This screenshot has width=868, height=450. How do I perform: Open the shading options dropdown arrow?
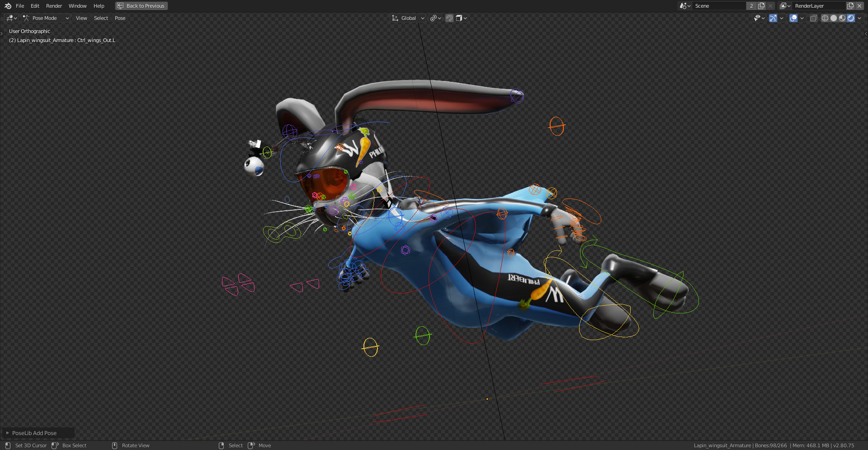859,18
